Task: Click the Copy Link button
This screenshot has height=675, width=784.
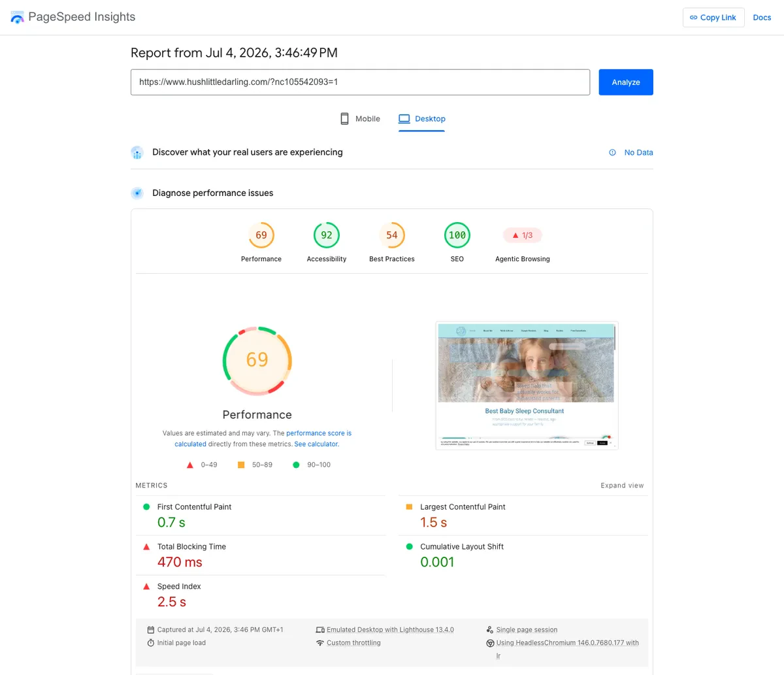Action: (713, 18)
